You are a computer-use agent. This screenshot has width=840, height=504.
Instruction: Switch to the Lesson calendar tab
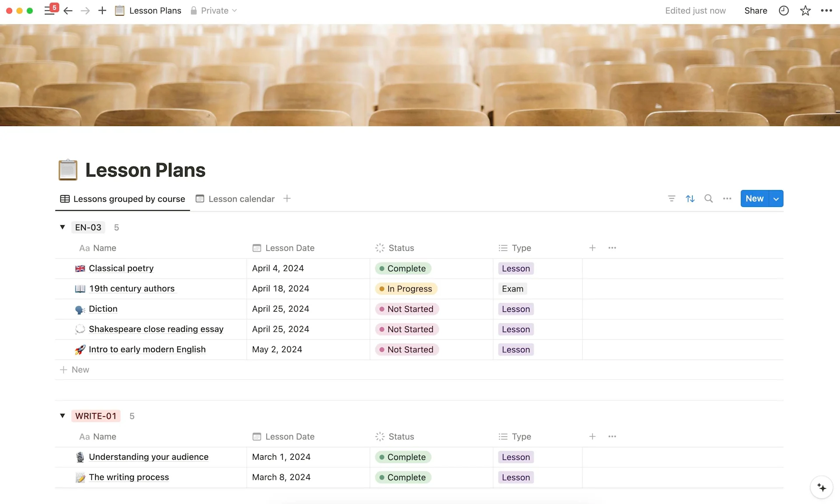[241, 199]
